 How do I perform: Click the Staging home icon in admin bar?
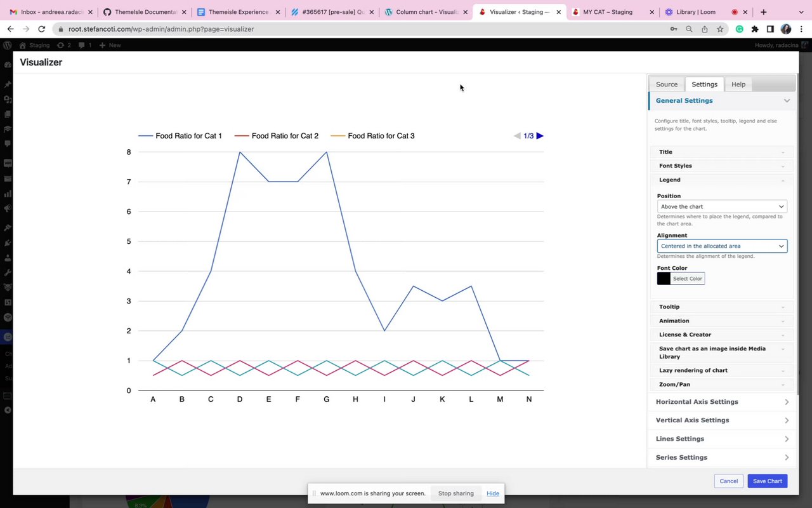(34, 45)
